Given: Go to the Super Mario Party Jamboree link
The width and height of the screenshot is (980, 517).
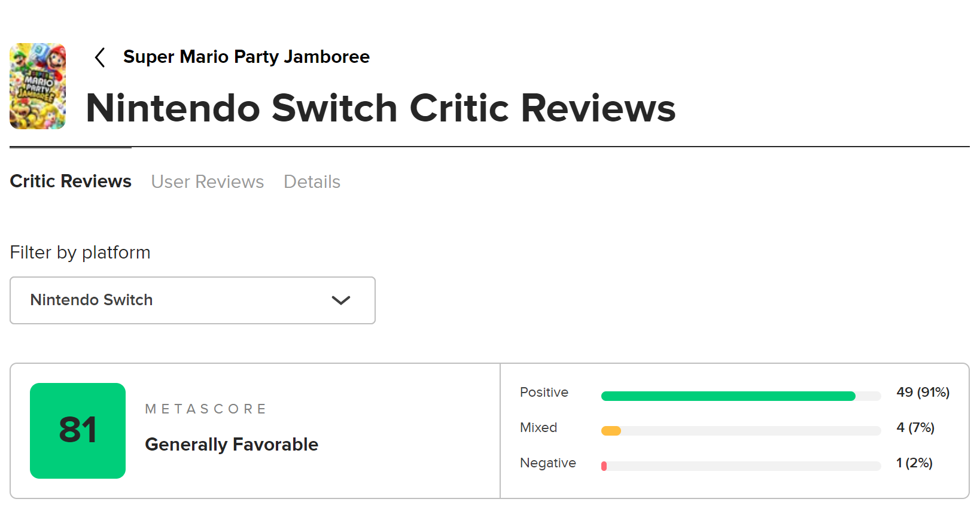Looking at the screenshot, I should pyautogui.click(x=246, y=57).
